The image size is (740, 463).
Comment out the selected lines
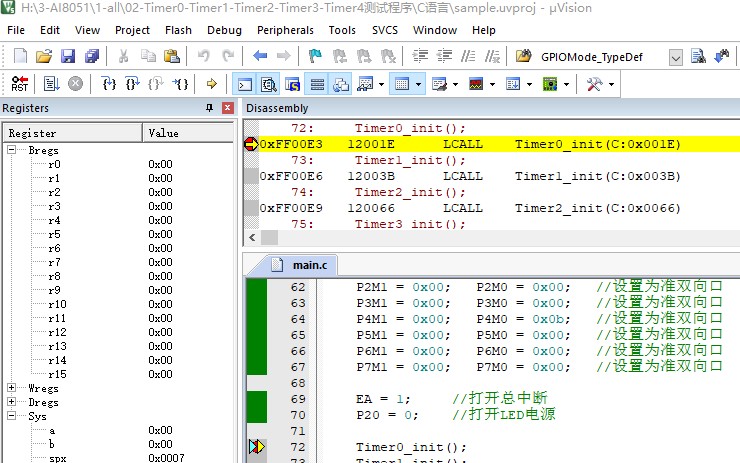pyautogui.click(x=468, y=56)
